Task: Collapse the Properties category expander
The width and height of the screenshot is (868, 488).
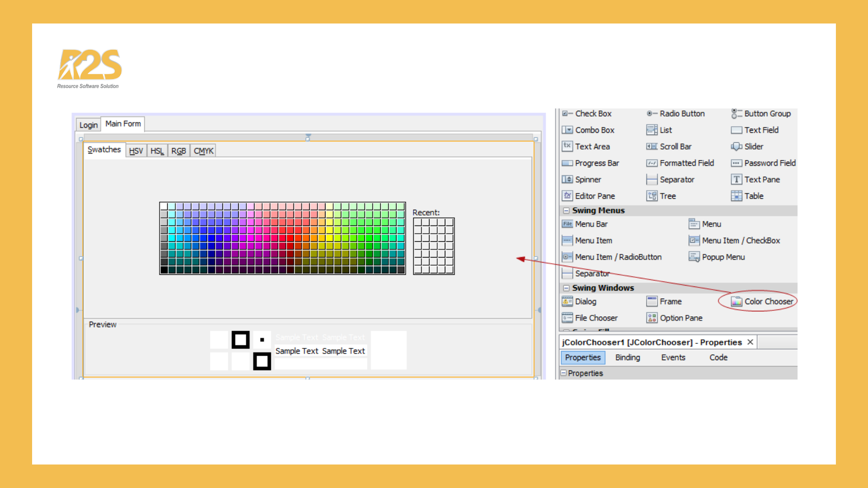Action: click(x=563, y=373)
